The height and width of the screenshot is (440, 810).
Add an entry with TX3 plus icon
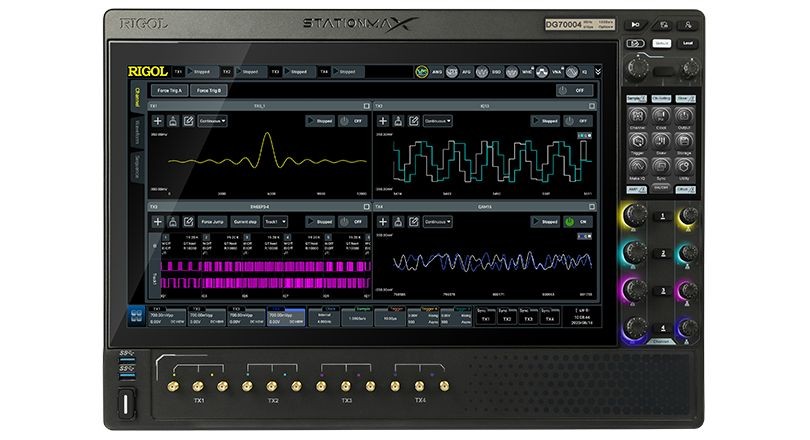[158, 222]
